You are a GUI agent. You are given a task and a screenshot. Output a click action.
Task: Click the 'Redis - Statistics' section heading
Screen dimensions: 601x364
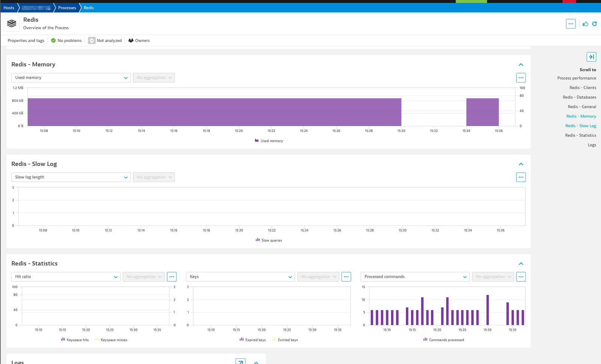pyautogui.click(x=35, y=263)
